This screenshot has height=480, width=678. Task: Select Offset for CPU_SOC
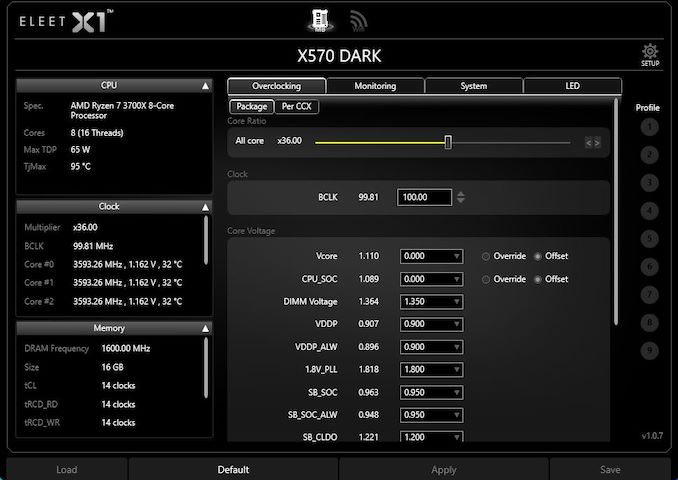pos(551,279)
